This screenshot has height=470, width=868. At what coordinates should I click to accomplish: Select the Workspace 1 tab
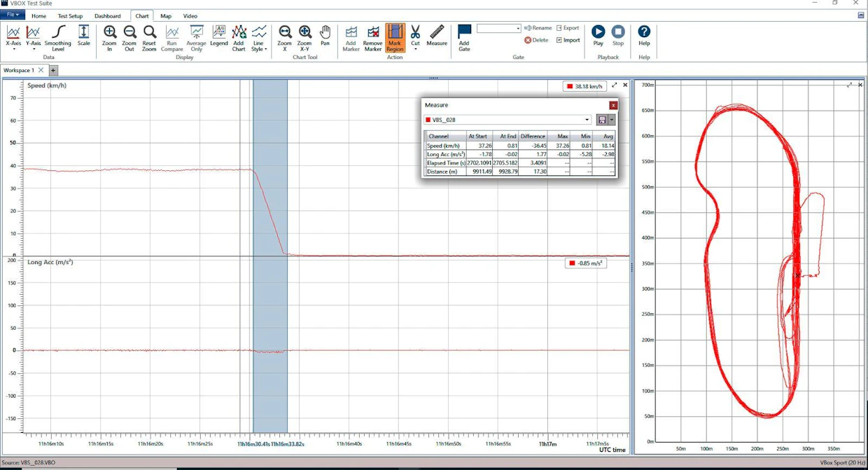pos(19,70)
